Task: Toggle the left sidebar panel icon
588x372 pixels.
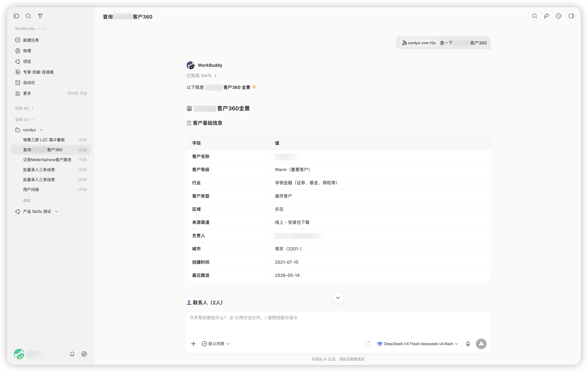Action: 16,16
